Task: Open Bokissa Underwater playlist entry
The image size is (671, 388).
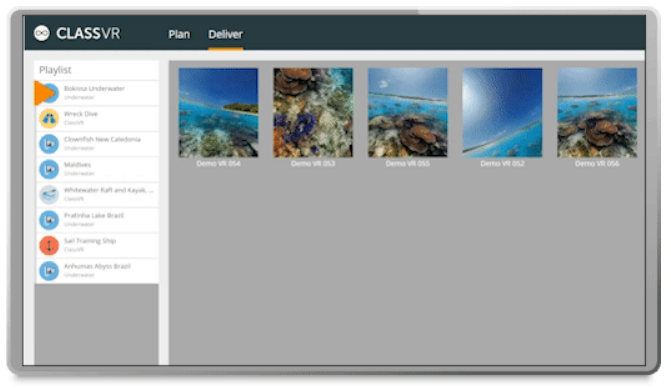Action: pyautogui.click(x=97, y=93)
